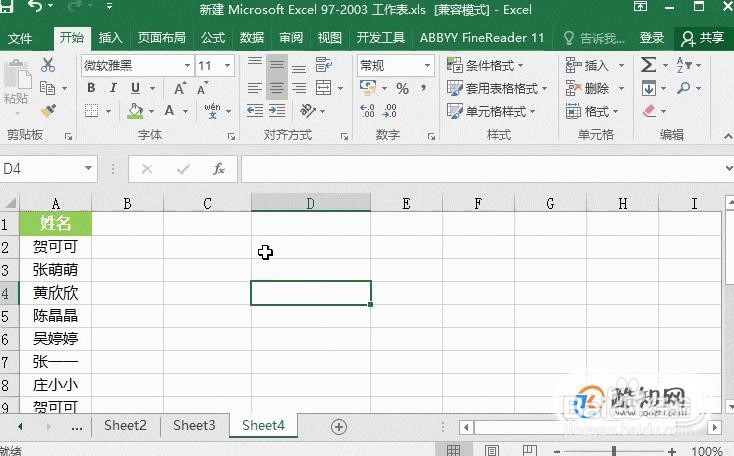The image size is (734, 456).
Task: Select column E header
Action: point(406,204)
